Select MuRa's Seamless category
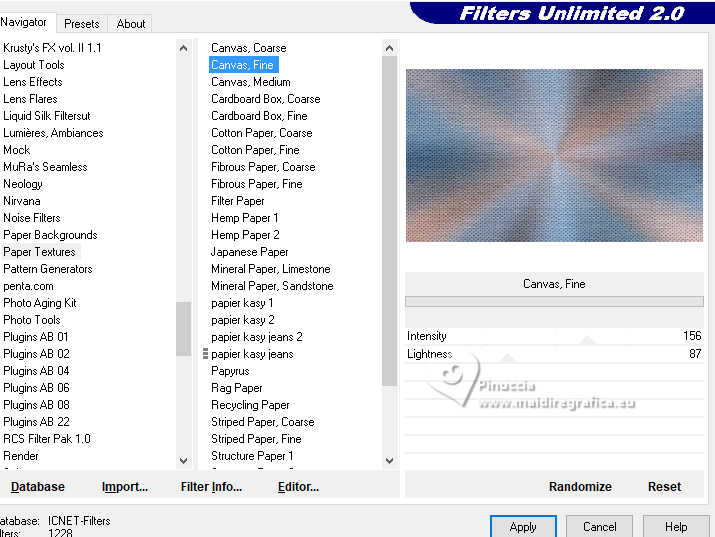715x537 pixels. pos(45,167)
